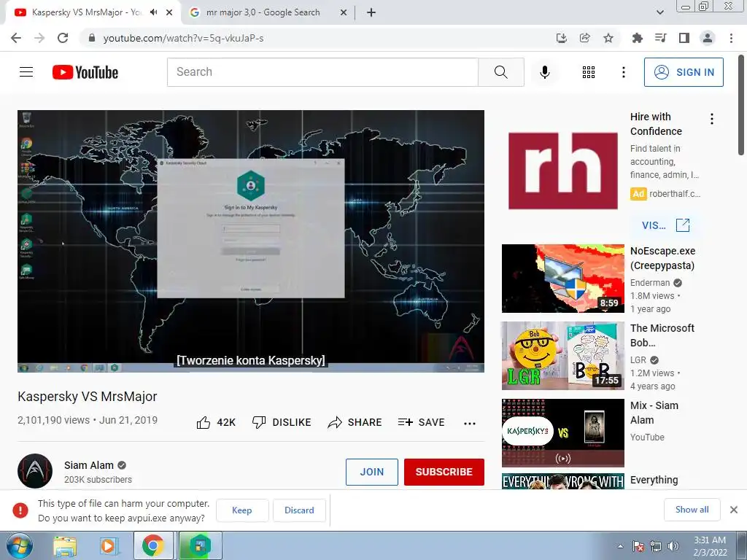Reload the YouTube page
747x560 pixels.
[x=63, y=38]
